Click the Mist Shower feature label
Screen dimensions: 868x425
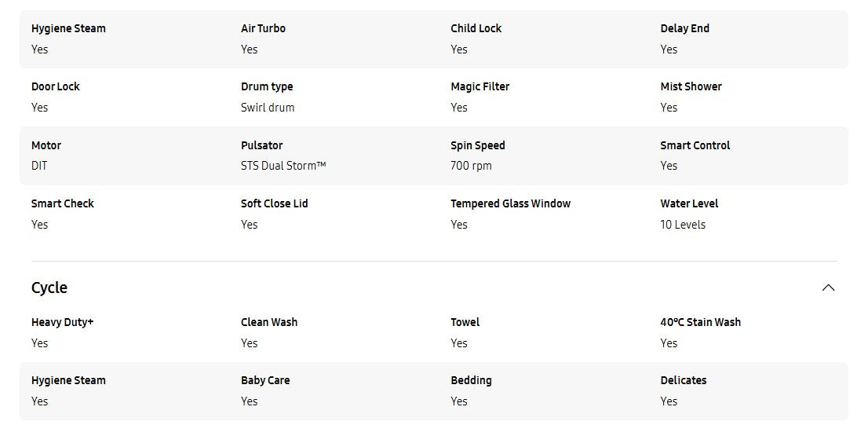pos(691,86)
